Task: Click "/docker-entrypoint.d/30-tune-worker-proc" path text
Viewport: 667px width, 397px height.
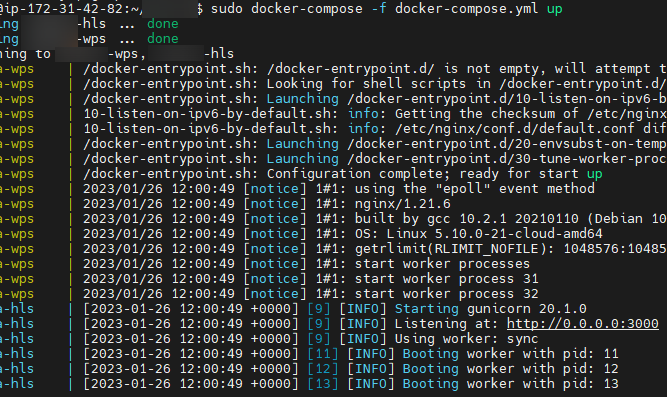Action: click(507, 159)
